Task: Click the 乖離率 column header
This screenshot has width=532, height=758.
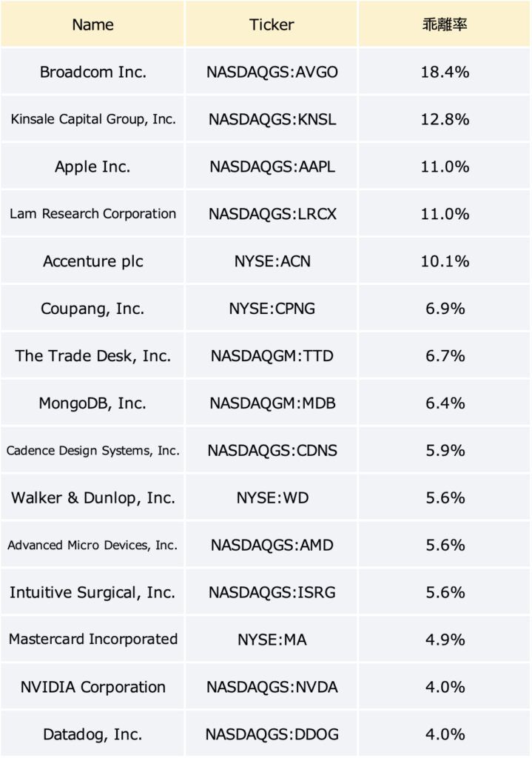Action: [x=444, y=24]
